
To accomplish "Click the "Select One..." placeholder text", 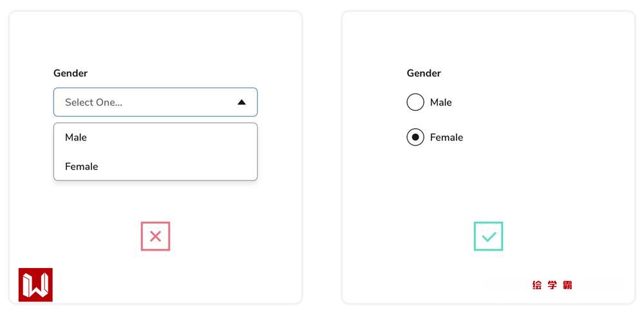I will coord(93,102).
